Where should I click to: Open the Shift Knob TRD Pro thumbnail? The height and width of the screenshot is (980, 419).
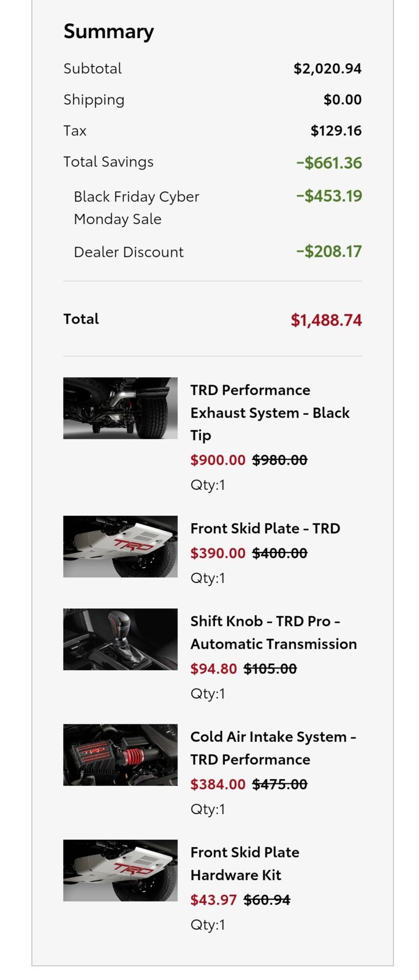120,639
